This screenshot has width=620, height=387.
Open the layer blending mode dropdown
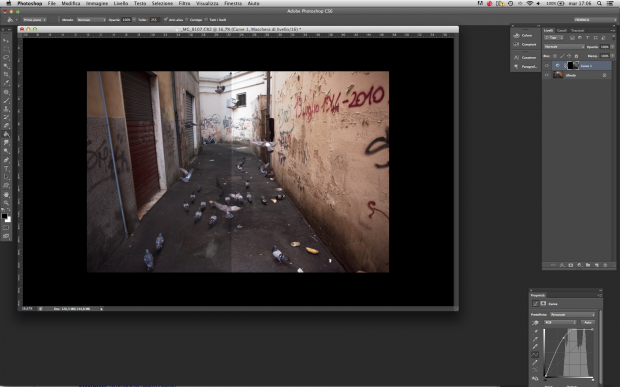coord(564,47)
